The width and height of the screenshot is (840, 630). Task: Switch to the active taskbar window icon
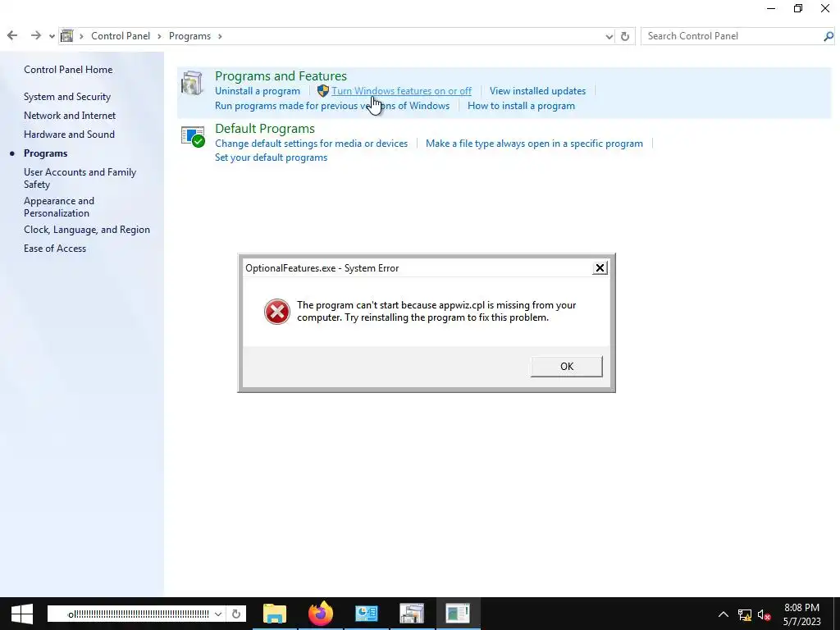(458, 614)
